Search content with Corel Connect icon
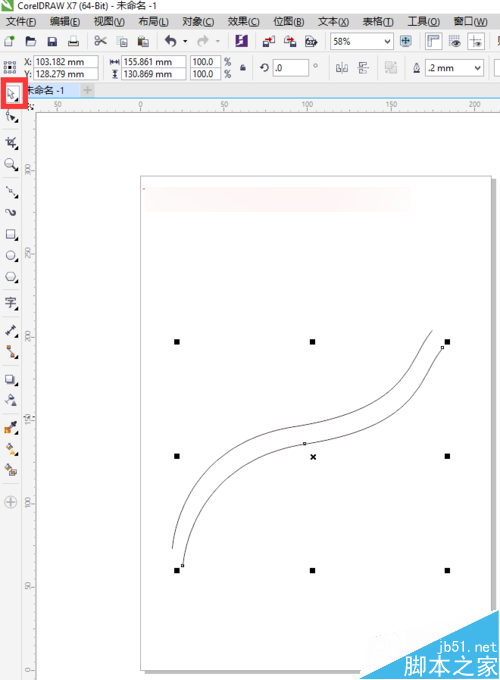The width and height of the screenshot is (500, 680). pyautogui.click(x=242, y=41)
